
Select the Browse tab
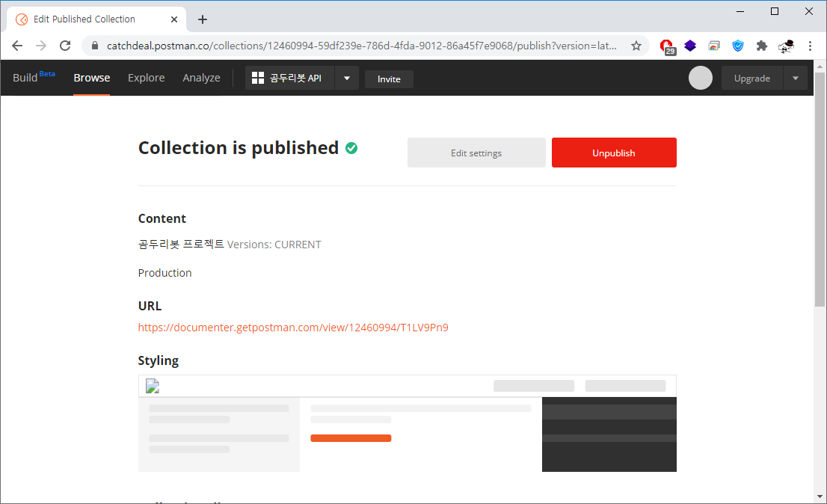(x=92, y=78)
